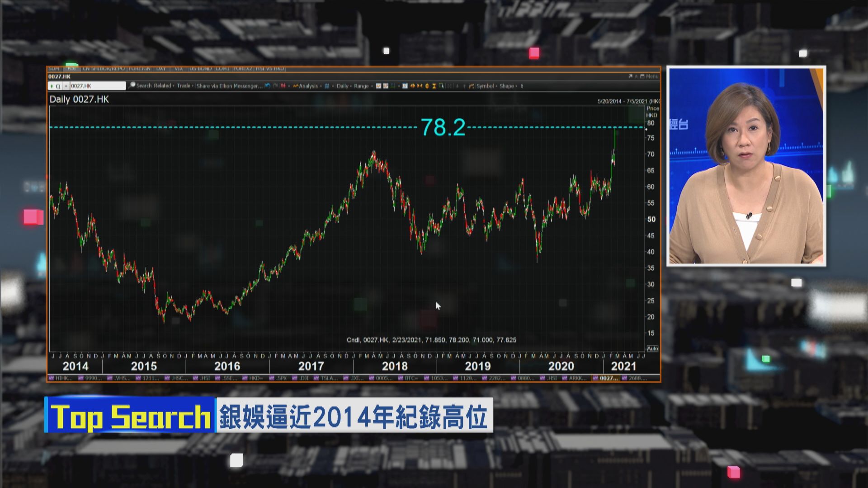Switch to the VIX tab
This screenshot has width=868, height=488.
(179, 69)
